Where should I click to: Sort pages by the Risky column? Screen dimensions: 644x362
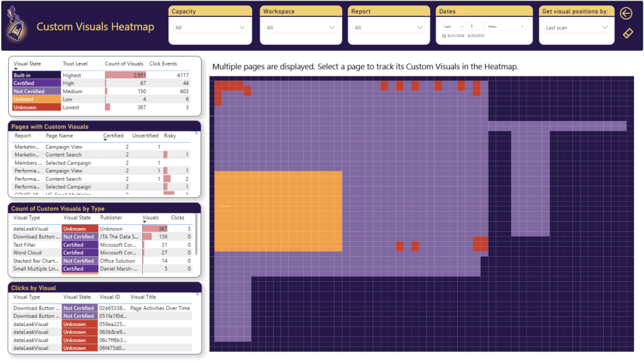pyautogui.click(x=170, y=135)
